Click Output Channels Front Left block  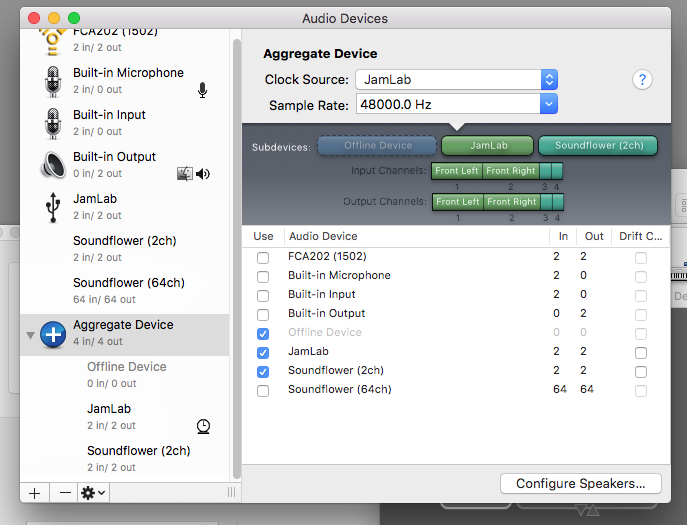click(457, 202)
